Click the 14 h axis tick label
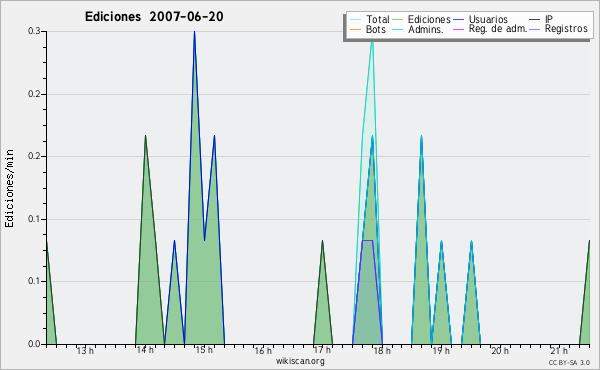 (145, 350)
